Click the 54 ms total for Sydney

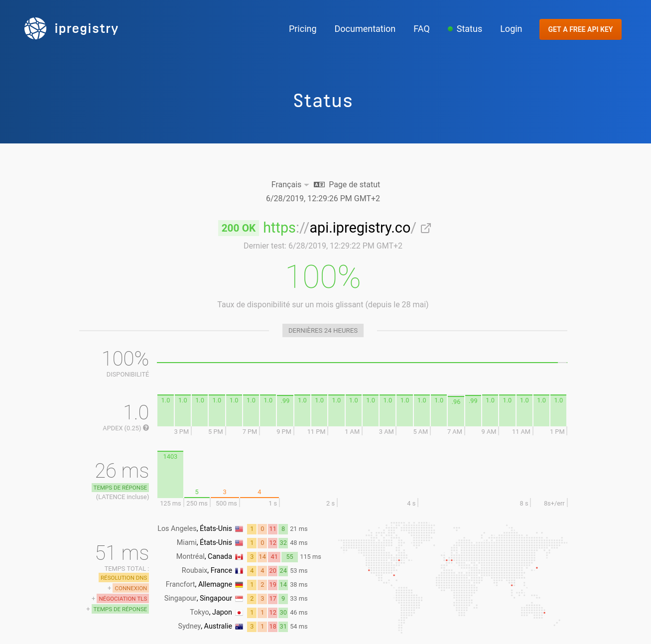pyautogui.click(x=299, y=627)
